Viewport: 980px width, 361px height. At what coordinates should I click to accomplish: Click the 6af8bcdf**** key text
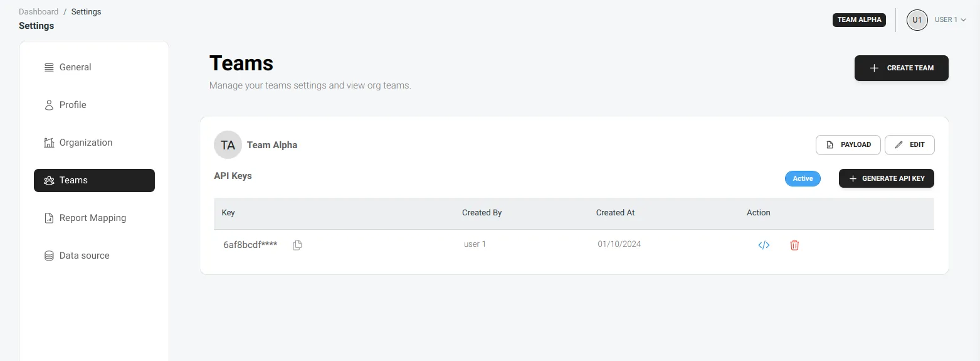tap(250, 245)
